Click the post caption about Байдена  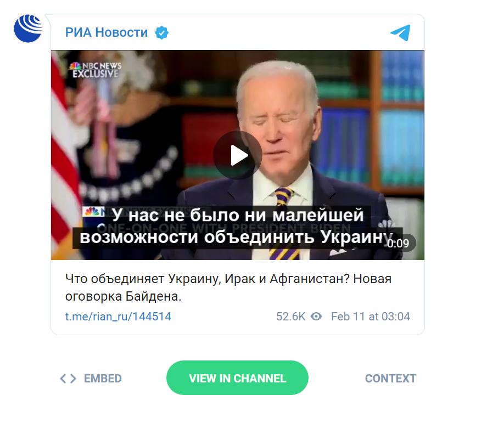[x=228, y=287]
